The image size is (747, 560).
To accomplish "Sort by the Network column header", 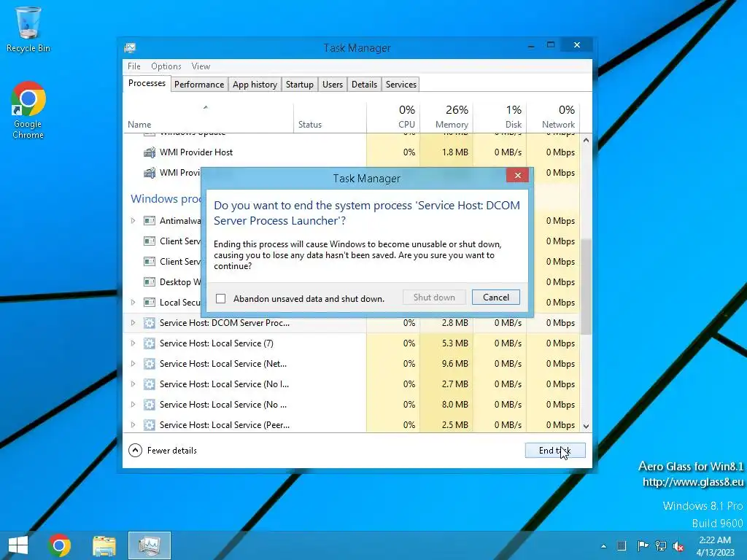I will coord(553,117).
